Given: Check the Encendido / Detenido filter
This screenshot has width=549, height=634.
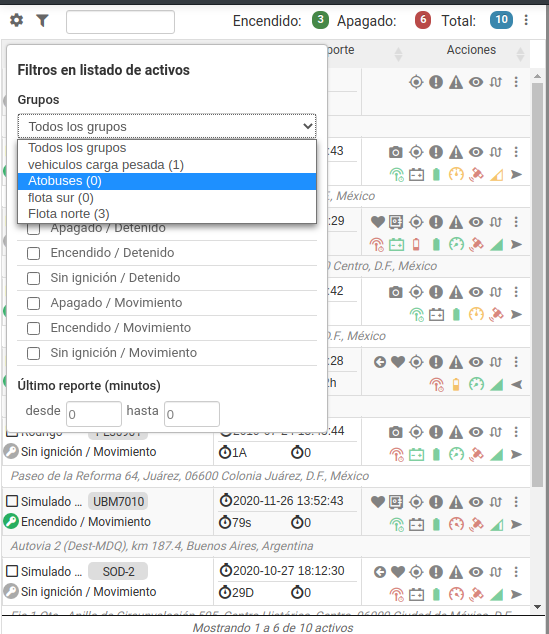Looking at the screenshot, I should [33, 254].
